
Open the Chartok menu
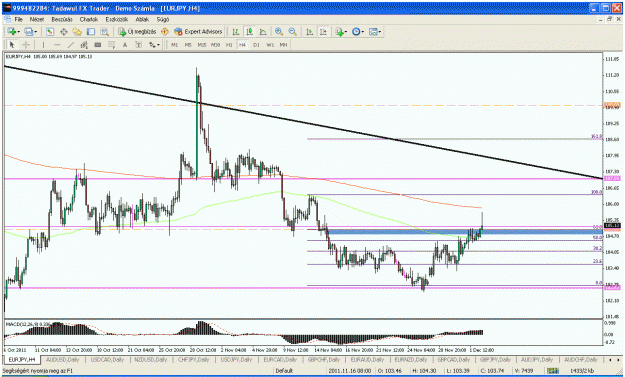[88, 19]
